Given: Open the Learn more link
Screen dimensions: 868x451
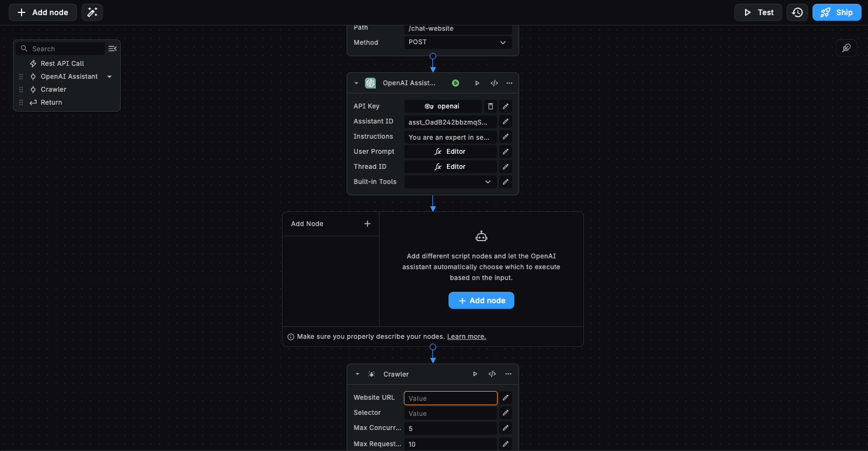Looking at the screenshot, I should click(466, 337).
